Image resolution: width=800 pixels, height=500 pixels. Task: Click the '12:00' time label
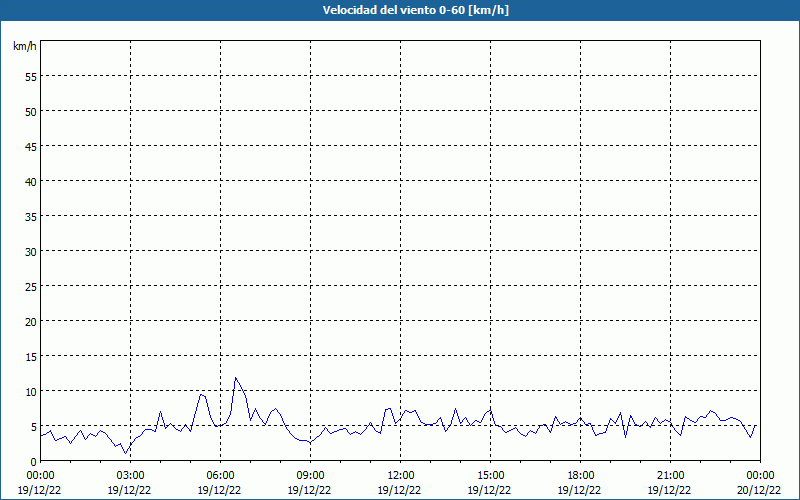click(x=400, y=476)
